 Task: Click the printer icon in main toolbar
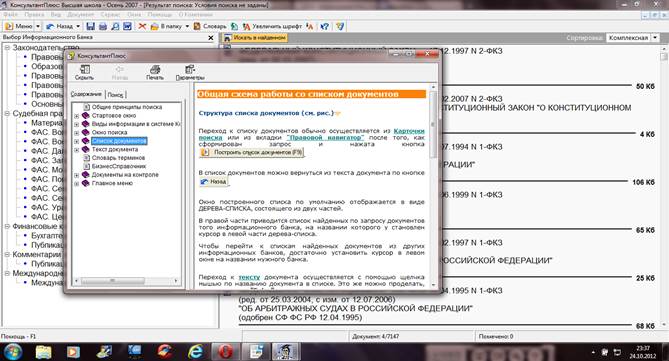click(103, 26)
